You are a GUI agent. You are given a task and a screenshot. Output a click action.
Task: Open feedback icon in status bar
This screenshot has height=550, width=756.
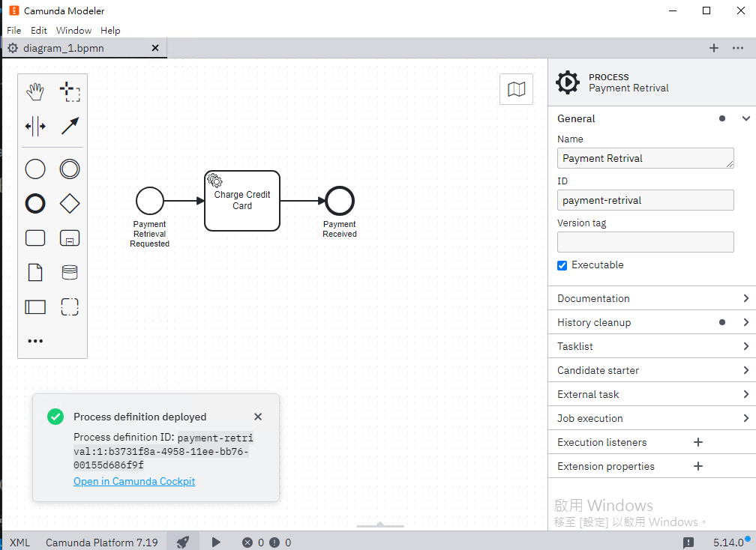[688, 543]
